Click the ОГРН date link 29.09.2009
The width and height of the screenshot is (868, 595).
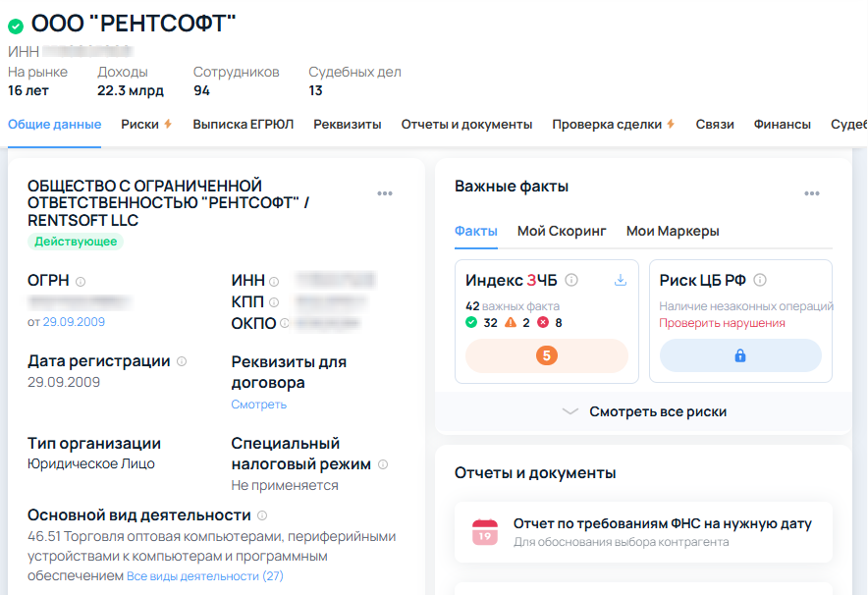pyautogui.click(x=74, y=322)
